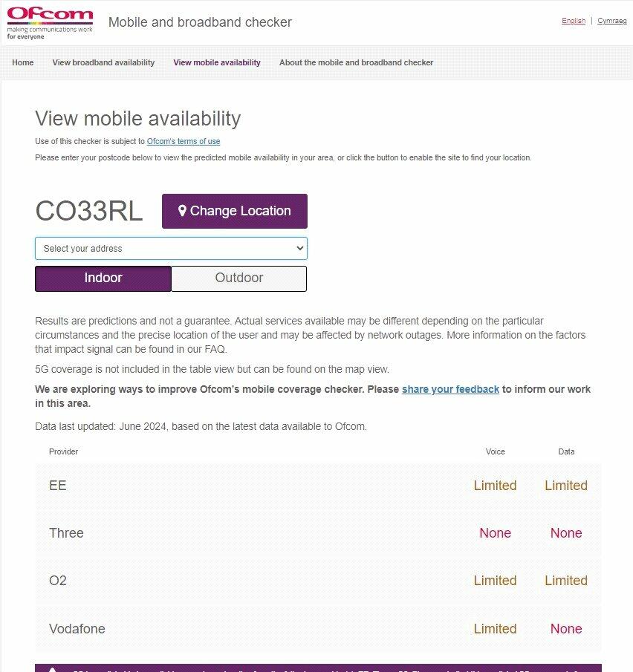Open View broadband availability page
The width and height of the screenshot is (633, 672).
[x=103, y=62]
